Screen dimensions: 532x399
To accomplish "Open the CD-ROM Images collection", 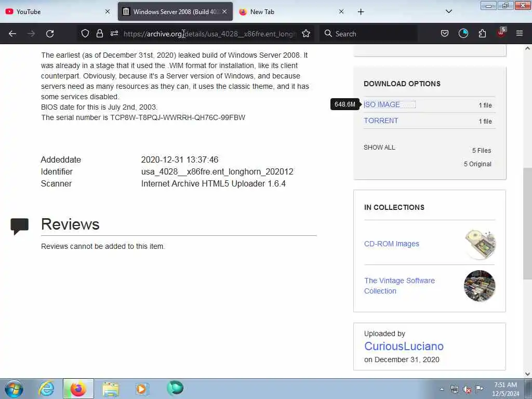I will (392, 244).
